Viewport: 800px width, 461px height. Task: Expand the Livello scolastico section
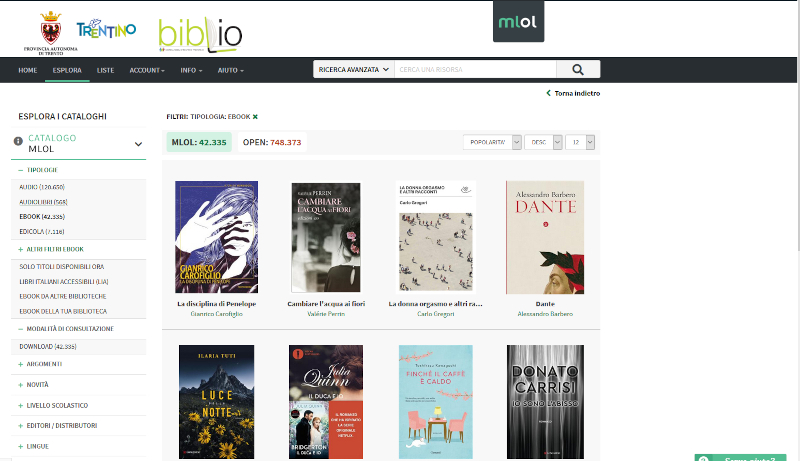pos(53,405)
